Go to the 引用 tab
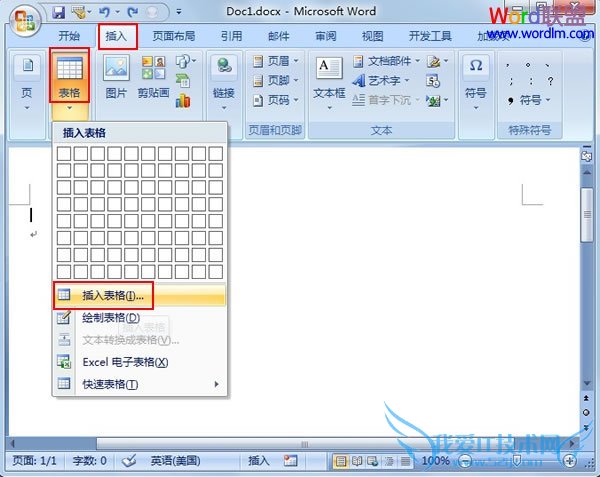 (232, 36)
